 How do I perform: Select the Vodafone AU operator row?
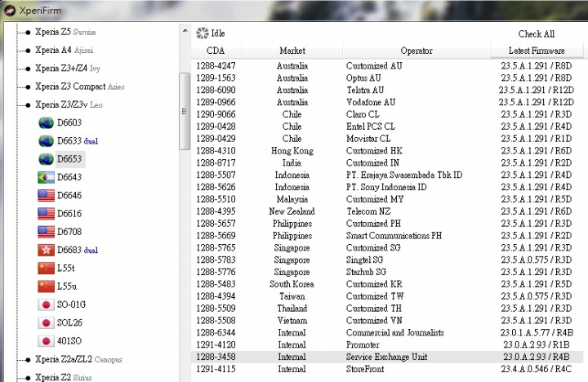pyautogui.click(x=387, y=102)
